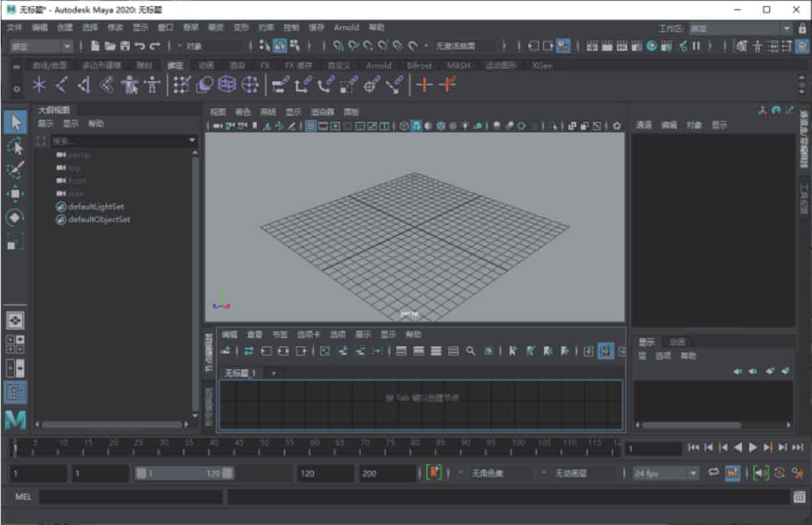Click the Node Editor search magnifier icon
812x525 pixels.
[470, 351]
